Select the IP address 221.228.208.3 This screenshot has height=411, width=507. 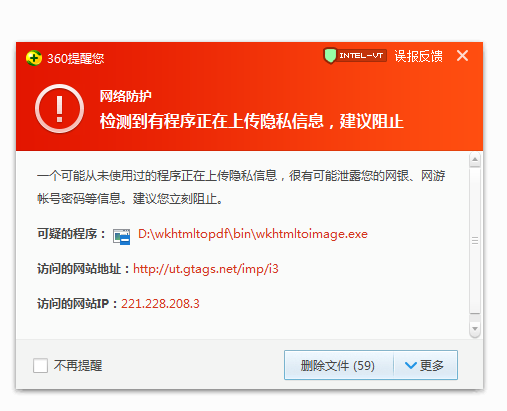[160, 304]
